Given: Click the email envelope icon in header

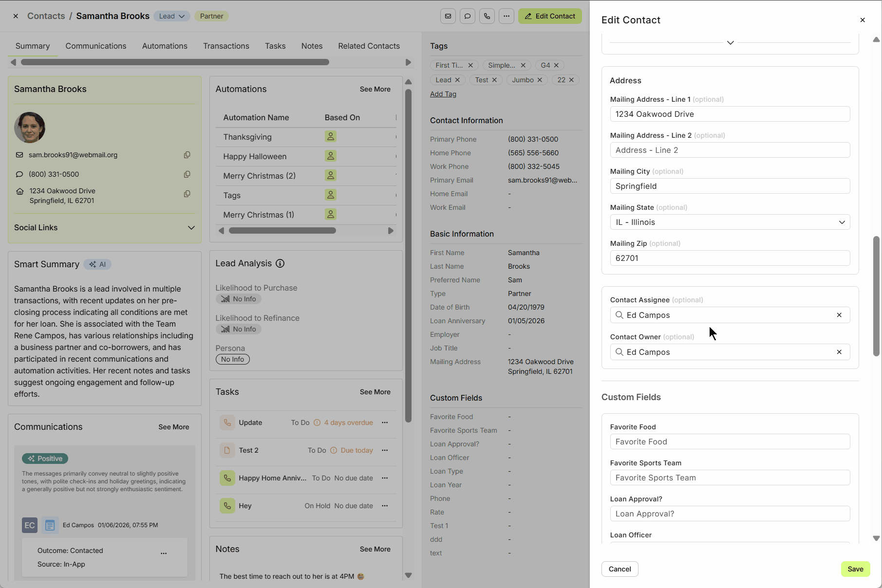Looking at the screenshot, I should [448, 16].
